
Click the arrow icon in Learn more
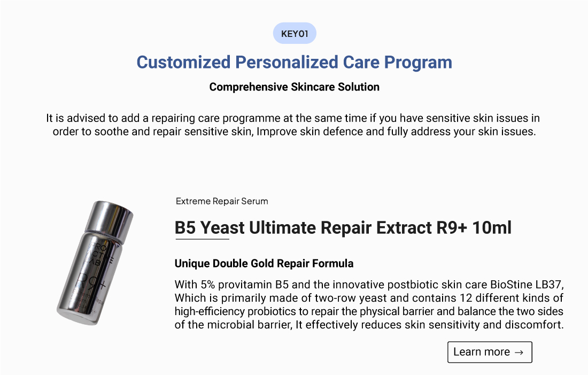(519, 352)
